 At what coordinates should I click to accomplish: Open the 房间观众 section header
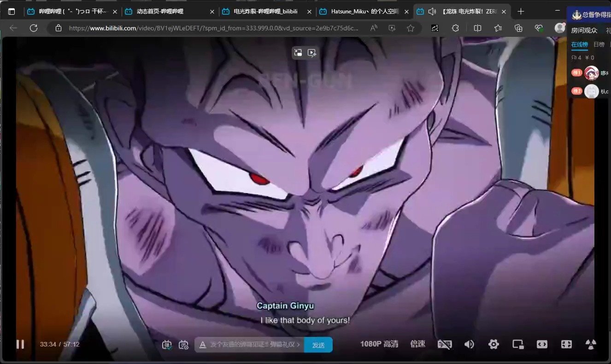tap(584, 30)
